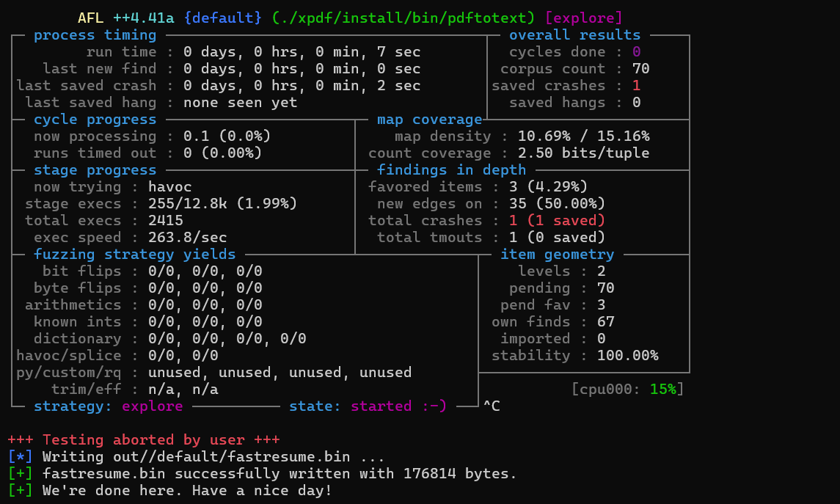
Task: Click the total crashes "1 (1 saved)" value
Action: pos(557,221)
